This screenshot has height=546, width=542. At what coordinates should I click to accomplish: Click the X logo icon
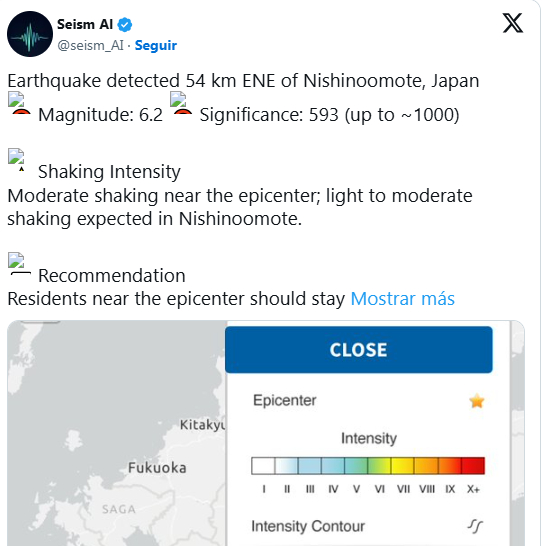pyautogui.click(x=512, y=23)
